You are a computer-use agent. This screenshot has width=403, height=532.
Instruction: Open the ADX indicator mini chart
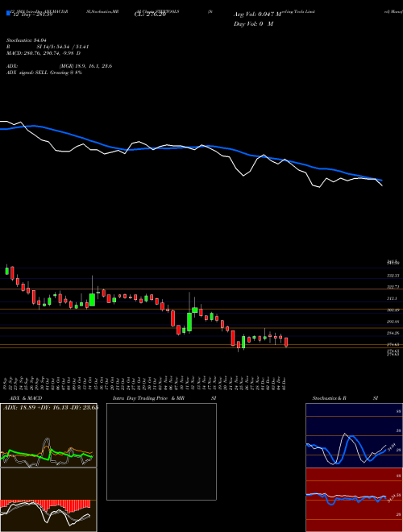[48, 435]
